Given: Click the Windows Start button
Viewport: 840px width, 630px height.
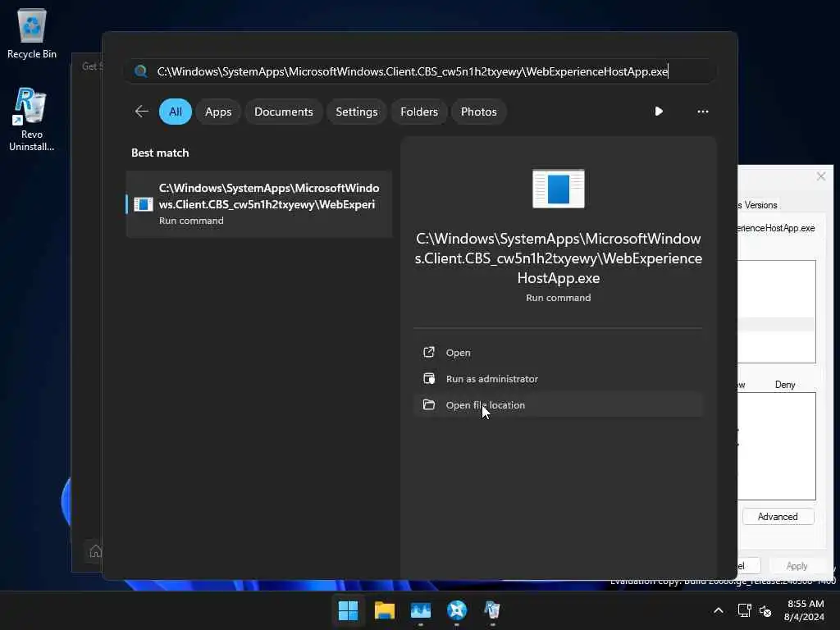Looking at the screenshot, I should click(x=348, y=609).
